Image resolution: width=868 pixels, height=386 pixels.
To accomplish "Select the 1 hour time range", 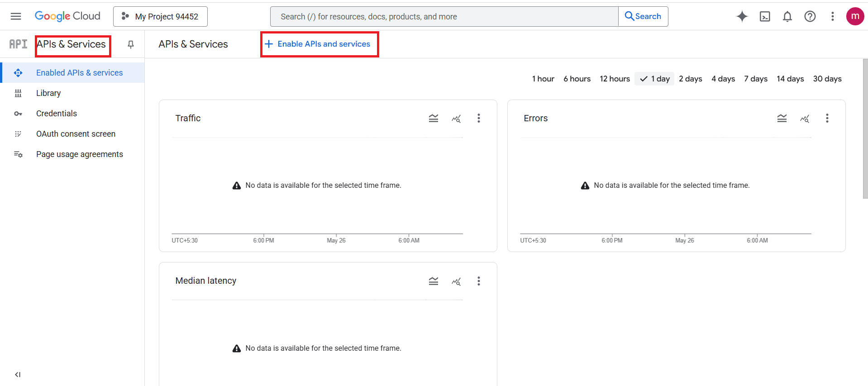I will point(543,79).
